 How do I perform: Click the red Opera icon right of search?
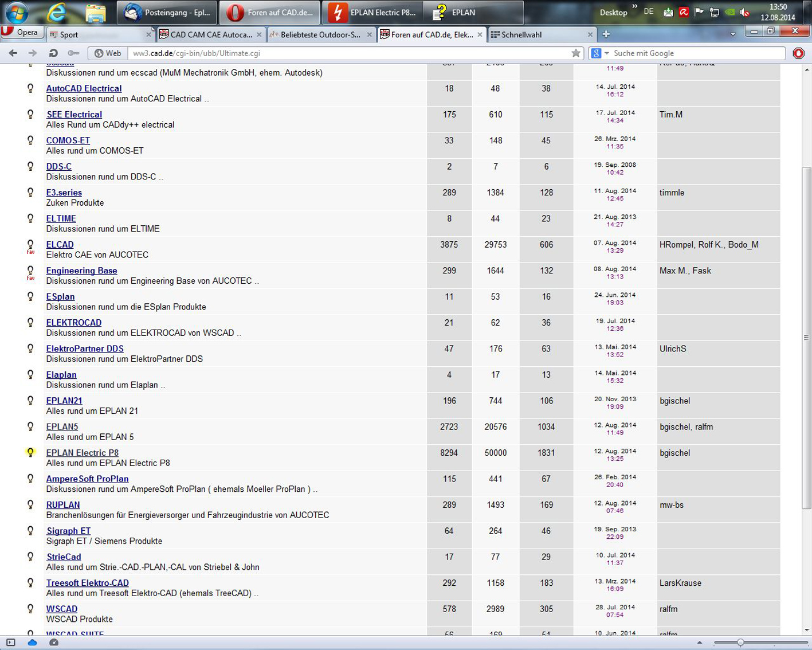798,53
